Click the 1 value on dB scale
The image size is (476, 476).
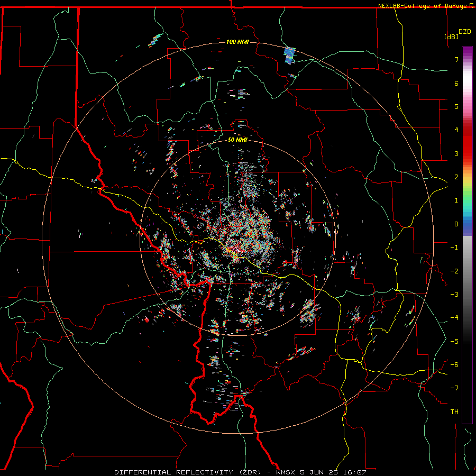[x=456, y=200]
